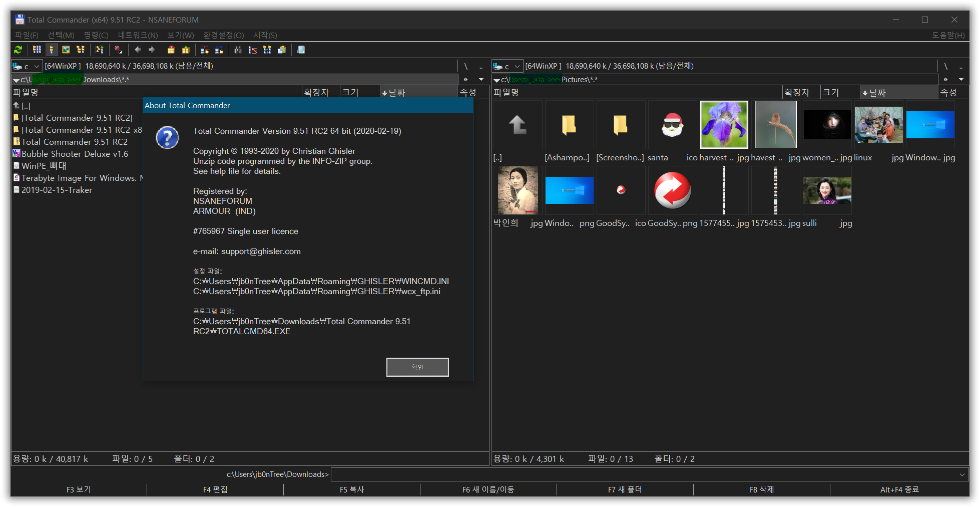The width and height of the screenshot is (980, 507).
Task: Open 네트워크(N) menu
Action: 138,35
